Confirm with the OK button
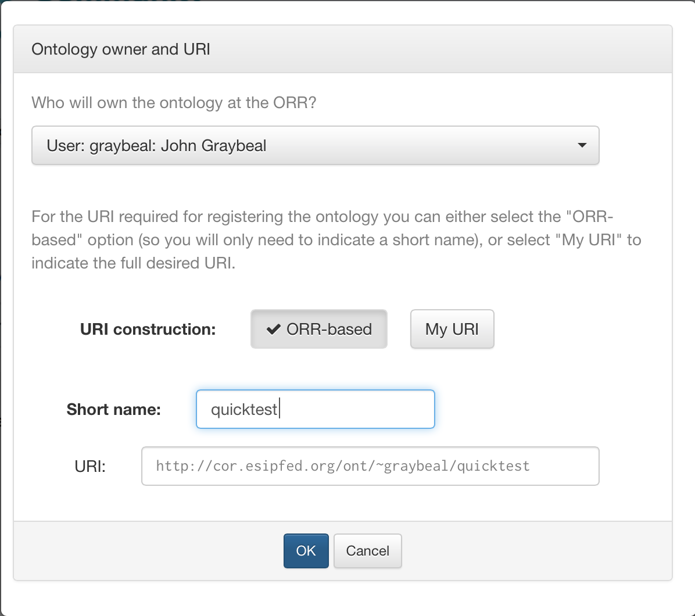This screenshot has height=616, width=695. click(x=306, y=551)
